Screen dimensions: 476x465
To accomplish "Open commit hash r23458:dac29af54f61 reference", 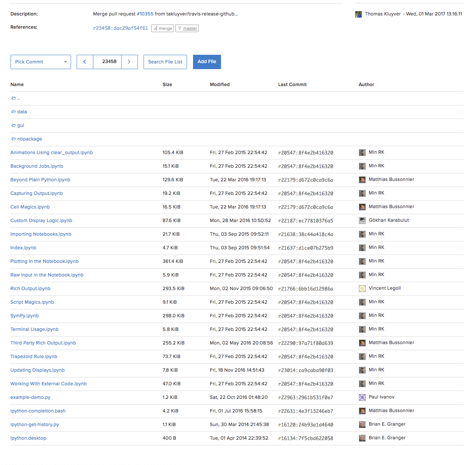I will [121, 28].
